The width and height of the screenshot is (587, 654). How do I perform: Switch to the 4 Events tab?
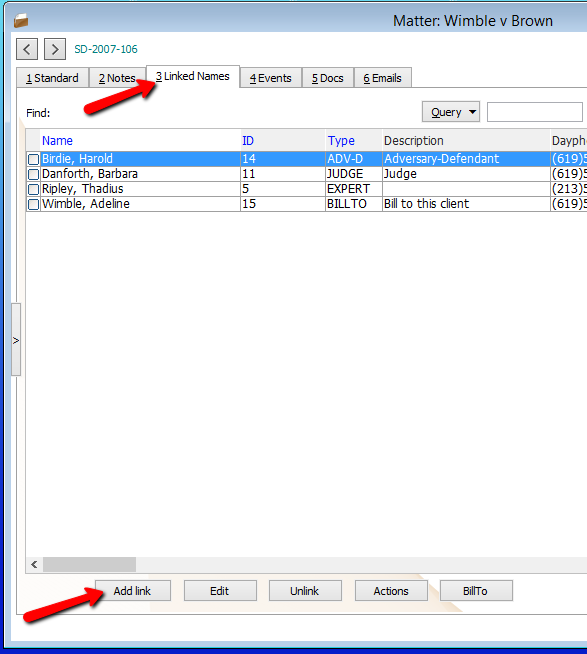[x=271, y=78]
